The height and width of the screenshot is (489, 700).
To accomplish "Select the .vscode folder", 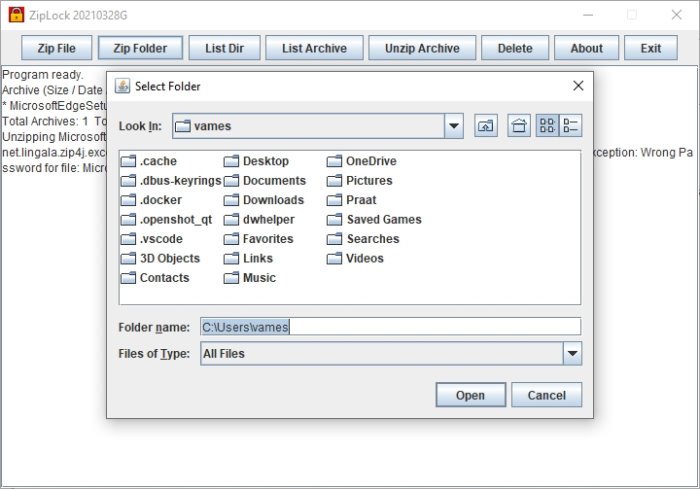I will [x=152, y=239].
